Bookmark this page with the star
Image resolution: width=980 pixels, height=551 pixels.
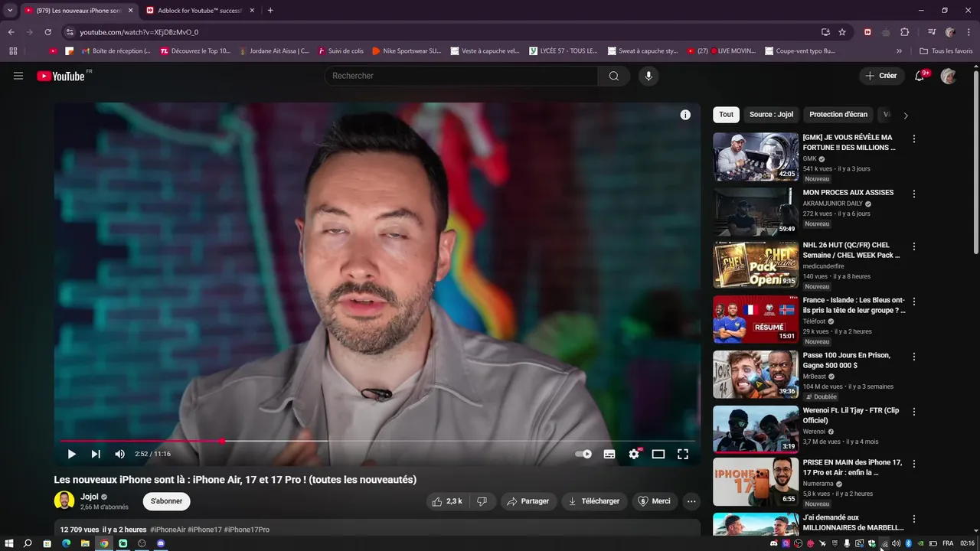pos(842,32)
